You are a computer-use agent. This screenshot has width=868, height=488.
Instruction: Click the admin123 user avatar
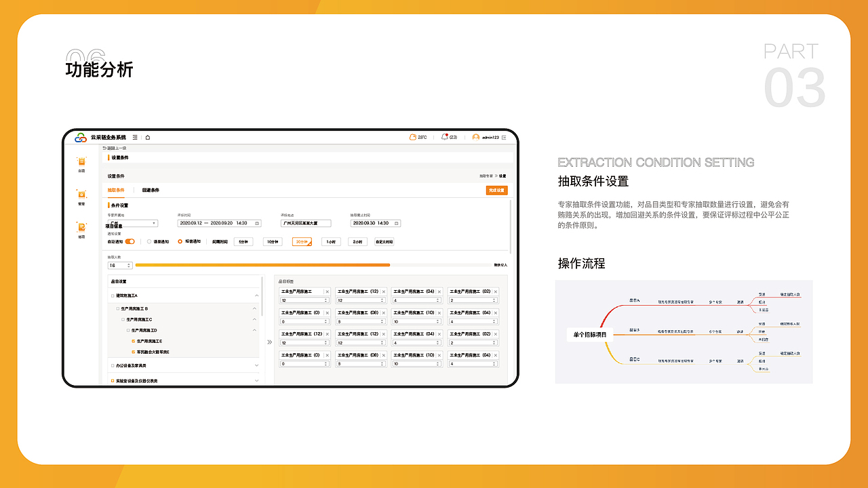point(476,138)
